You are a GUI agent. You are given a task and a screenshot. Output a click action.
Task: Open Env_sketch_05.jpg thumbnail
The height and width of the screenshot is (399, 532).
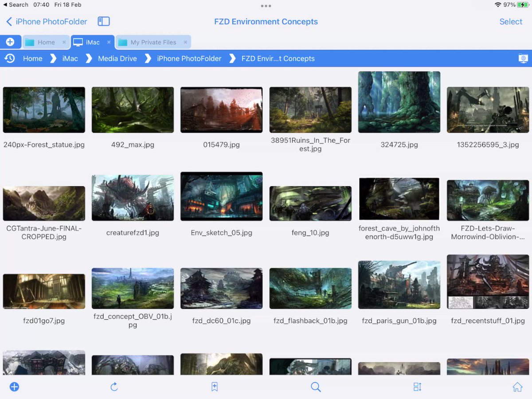point(222,196)
